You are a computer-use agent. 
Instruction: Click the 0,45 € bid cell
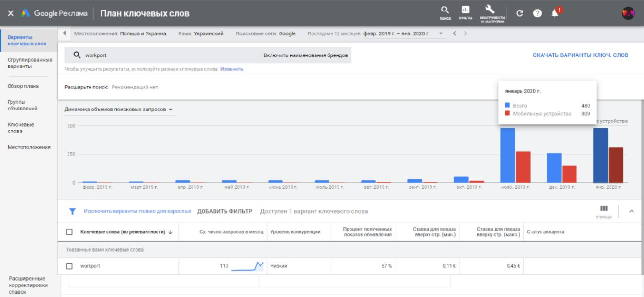513,266
